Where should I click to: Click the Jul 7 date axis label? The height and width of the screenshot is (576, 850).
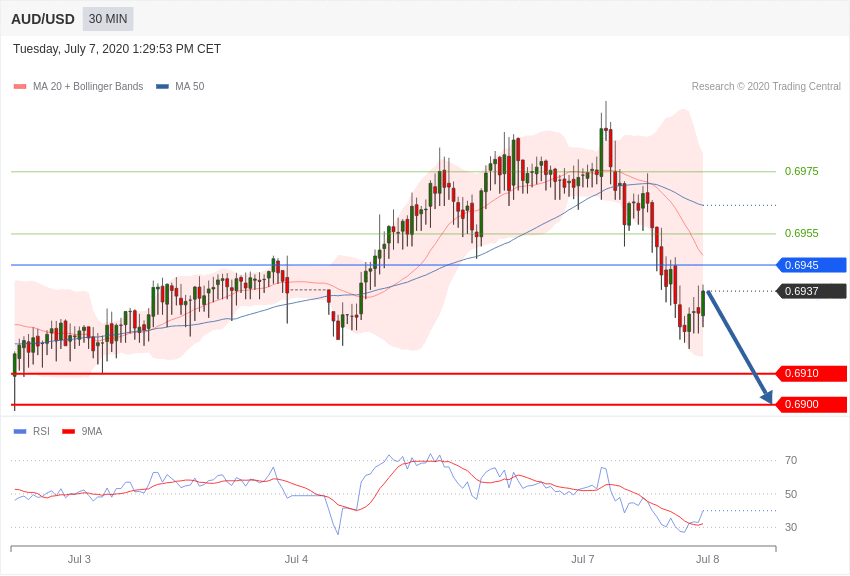(x=583, y=559)
